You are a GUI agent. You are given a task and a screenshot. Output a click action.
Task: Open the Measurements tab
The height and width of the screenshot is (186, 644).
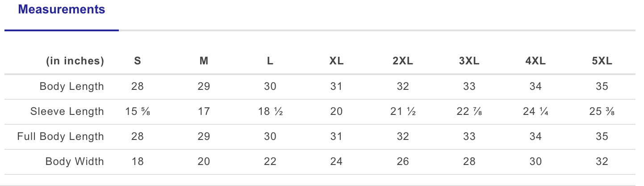click(62, 10)
